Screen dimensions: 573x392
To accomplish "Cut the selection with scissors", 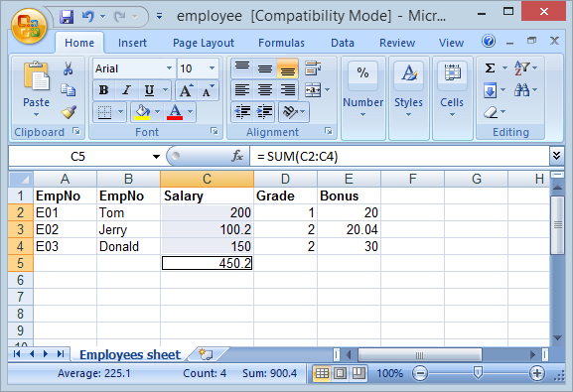I will [x=68, y=68].
